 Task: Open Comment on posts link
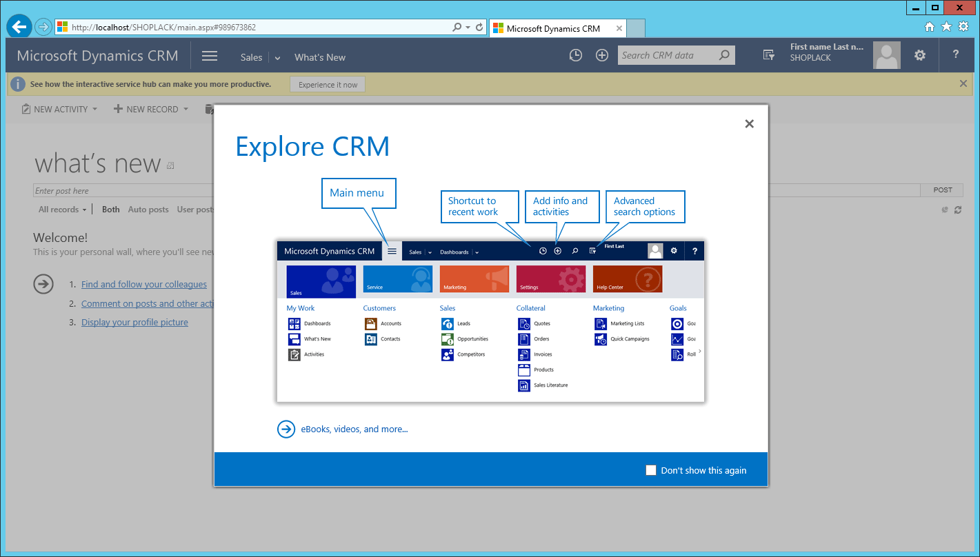coord(148,303)
